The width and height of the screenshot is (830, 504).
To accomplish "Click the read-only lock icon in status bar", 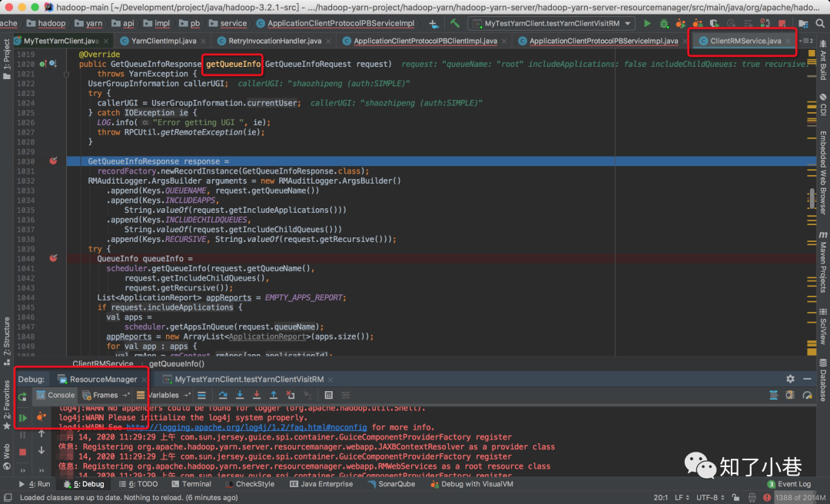I will point(735,498).
